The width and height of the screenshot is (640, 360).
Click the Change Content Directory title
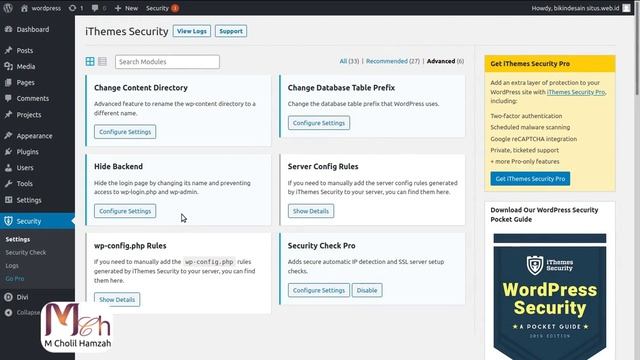coord(141,88)
